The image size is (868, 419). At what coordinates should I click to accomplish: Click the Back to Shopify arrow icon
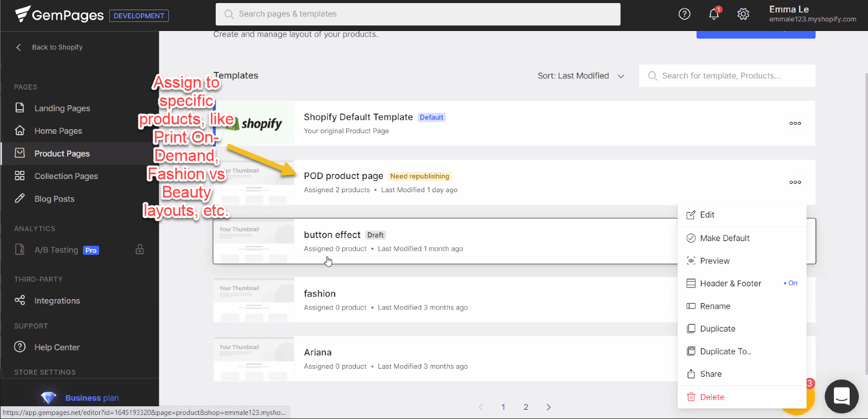[19, 47]
